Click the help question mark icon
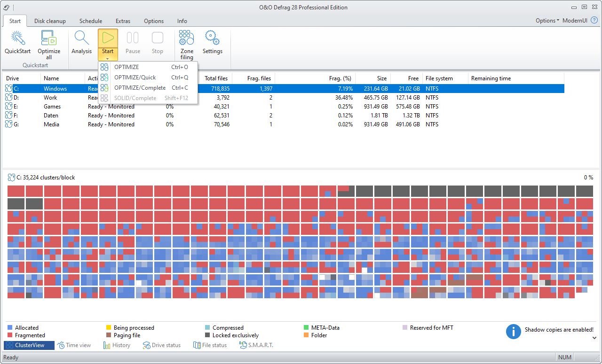602x364 pixels. point(594,20)
